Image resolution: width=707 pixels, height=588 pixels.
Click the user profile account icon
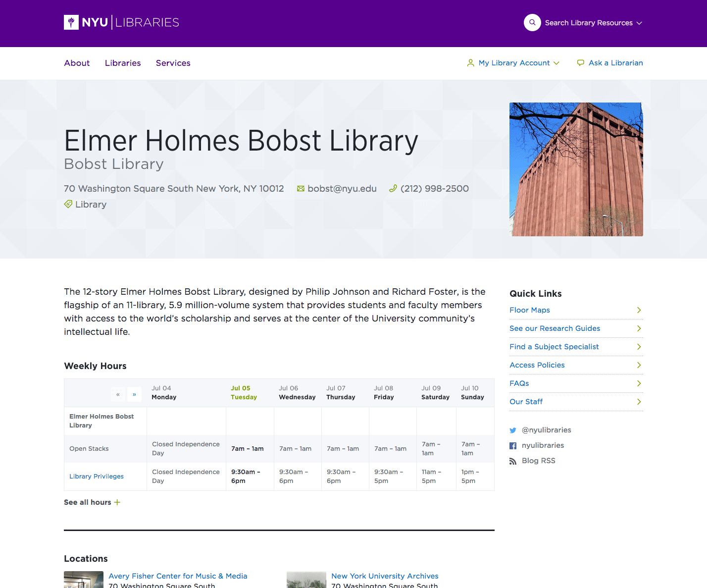tap(470, 63)
